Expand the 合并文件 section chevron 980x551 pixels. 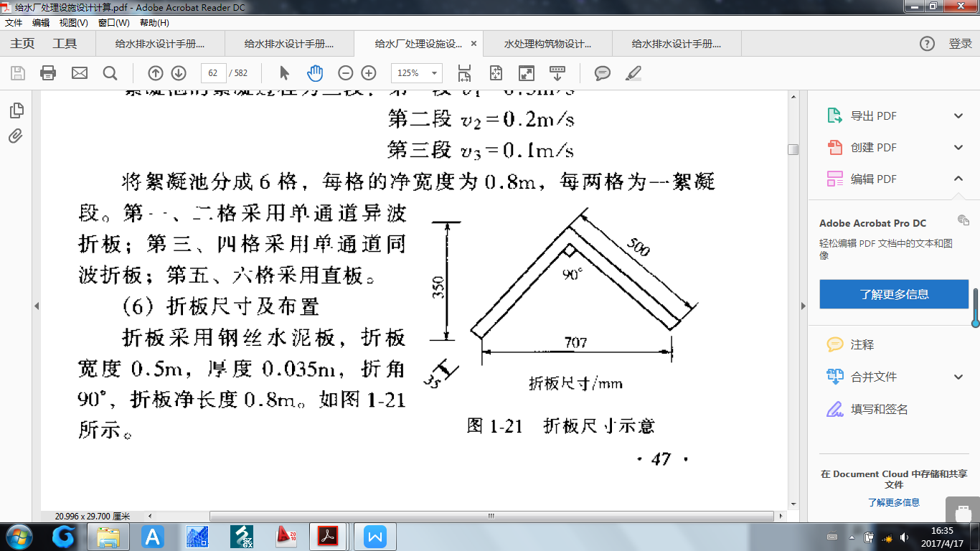[x=958, y=377]
